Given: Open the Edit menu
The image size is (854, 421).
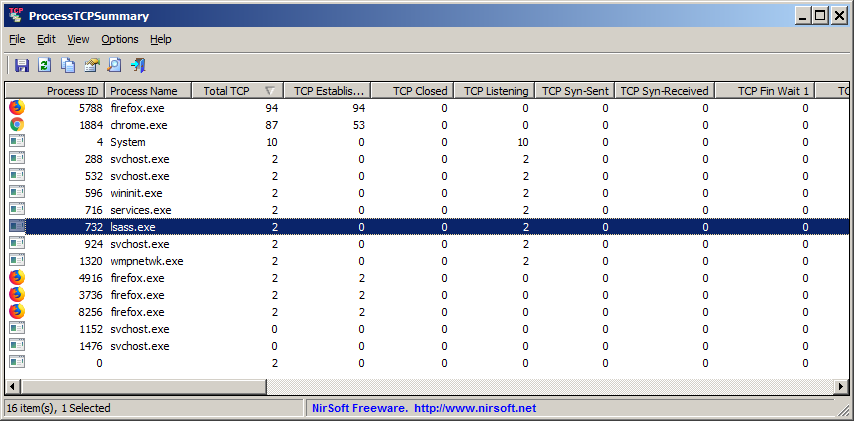Looking at the screenshot, I should (46, 39).
